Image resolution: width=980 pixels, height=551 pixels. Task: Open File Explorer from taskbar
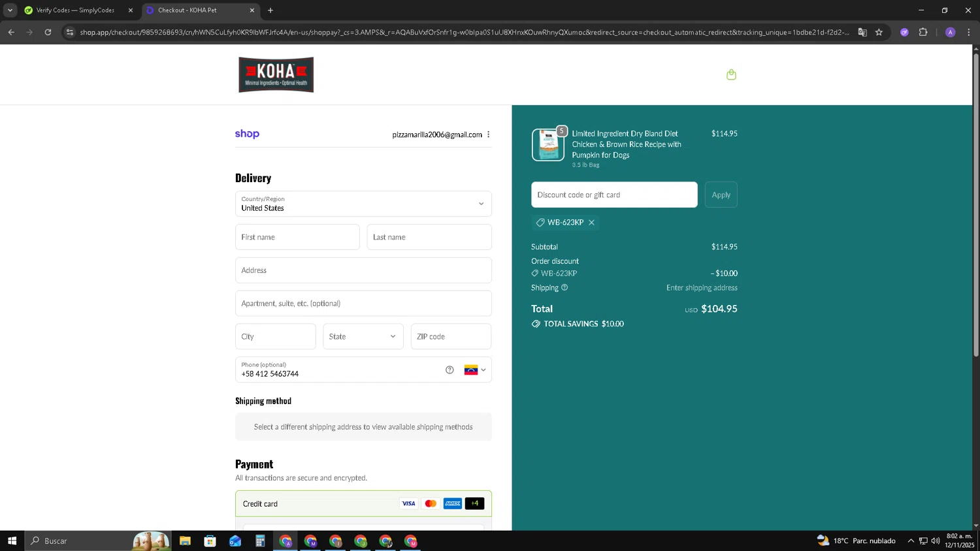(185, 541)
